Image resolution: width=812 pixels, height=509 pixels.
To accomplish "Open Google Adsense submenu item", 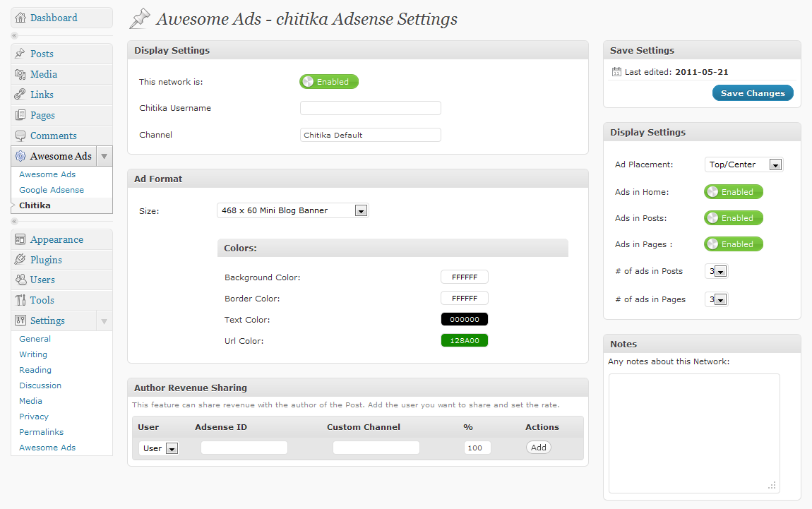I will [52, 190].
